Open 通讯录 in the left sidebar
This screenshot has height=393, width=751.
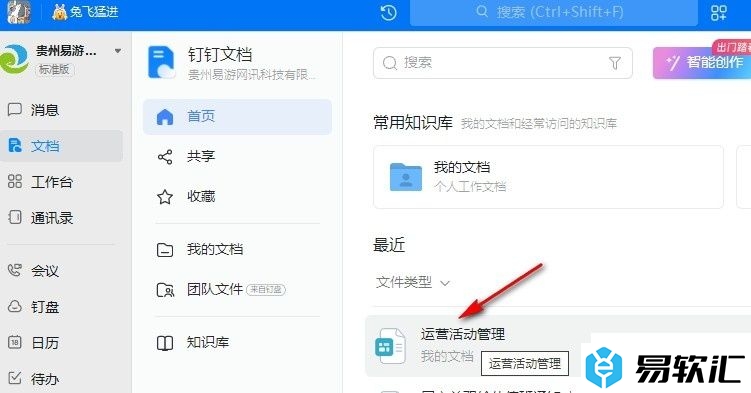[x=61, y=218]
